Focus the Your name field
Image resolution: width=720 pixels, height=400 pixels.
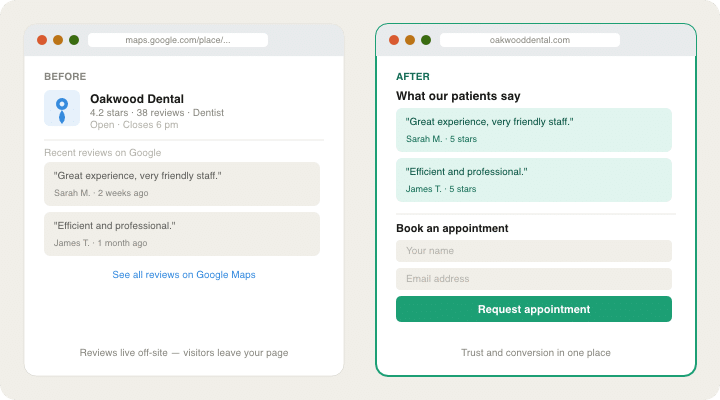(x=533, y=251)
